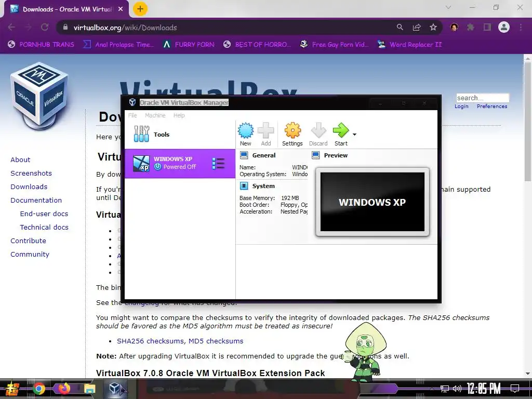The width and height of the screenshot is (532, 399).
Task: Open the Community link in sidebar
Action: click(30, 255)
